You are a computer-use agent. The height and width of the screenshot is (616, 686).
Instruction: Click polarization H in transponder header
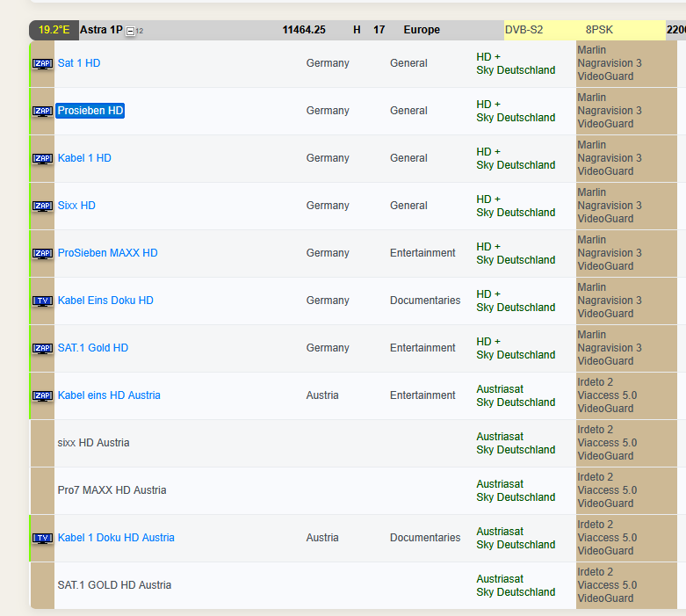pyautogui.click(x=357, y=30)
